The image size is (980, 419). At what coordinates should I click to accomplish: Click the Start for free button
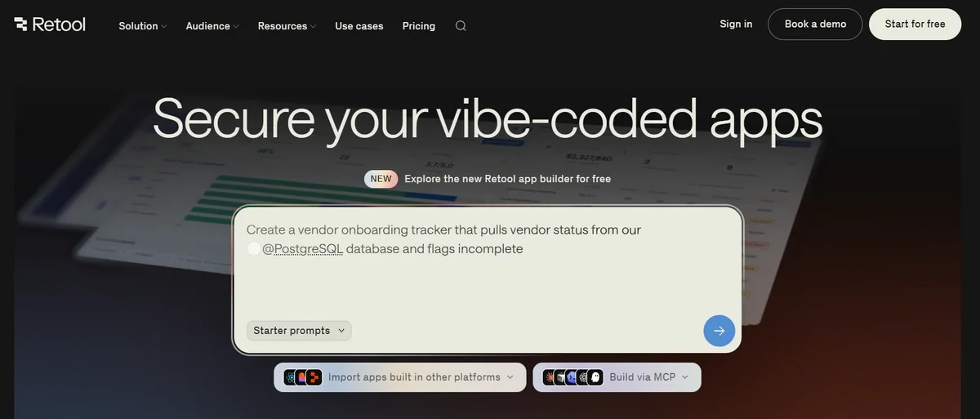click(915, 25)
